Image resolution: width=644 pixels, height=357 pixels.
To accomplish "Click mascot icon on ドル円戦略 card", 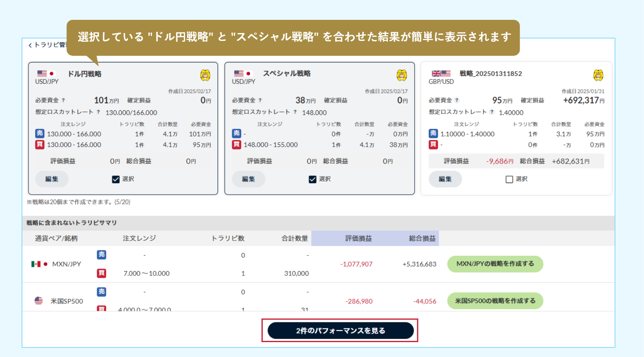I will point(205,75).
